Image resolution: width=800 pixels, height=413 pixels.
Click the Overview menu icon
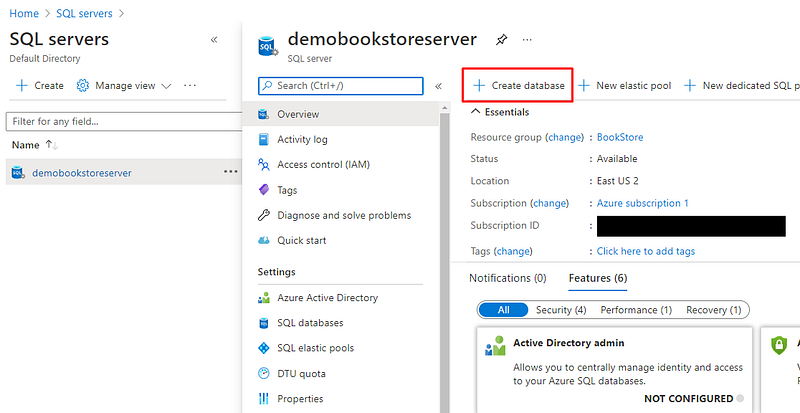[x=263, y=114]
